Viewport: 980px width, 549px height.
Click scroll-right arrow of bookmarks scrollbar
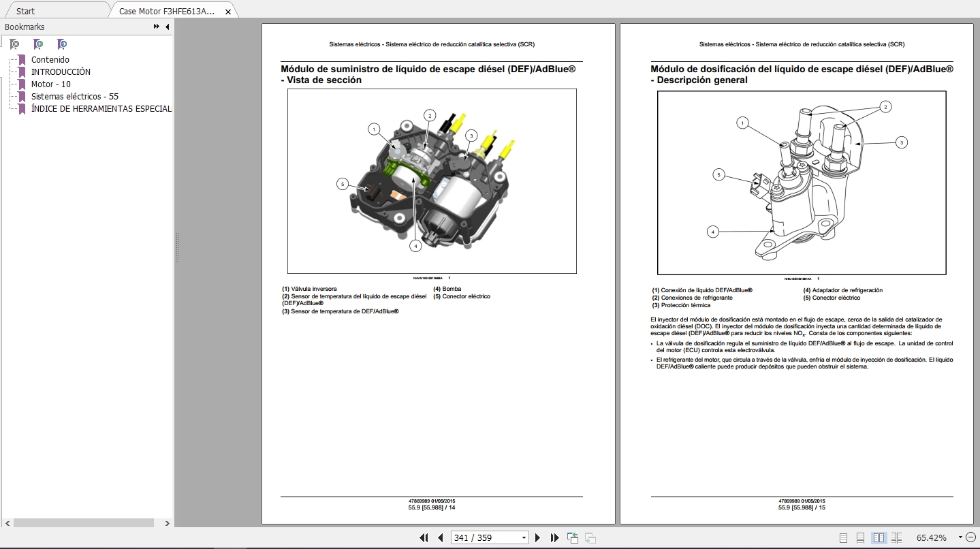pos(168,524)
